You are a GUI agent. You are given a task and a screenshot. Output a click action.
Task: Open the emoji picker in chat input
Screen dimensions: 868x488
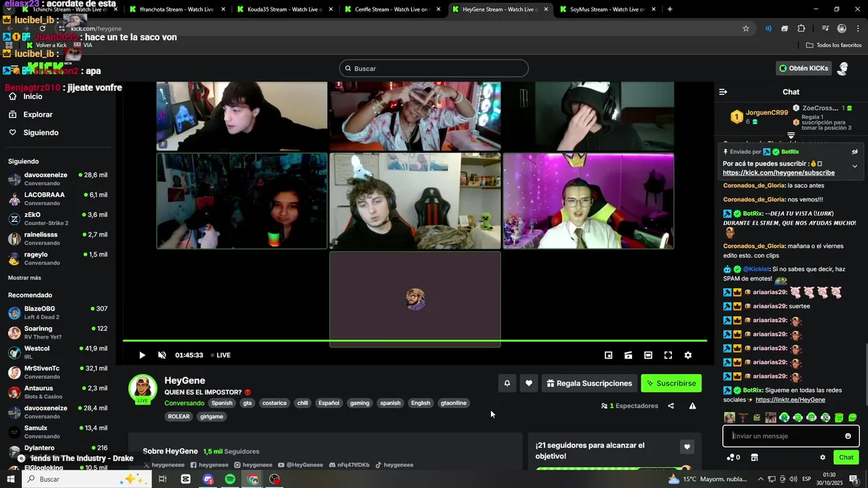pos(848,436)
